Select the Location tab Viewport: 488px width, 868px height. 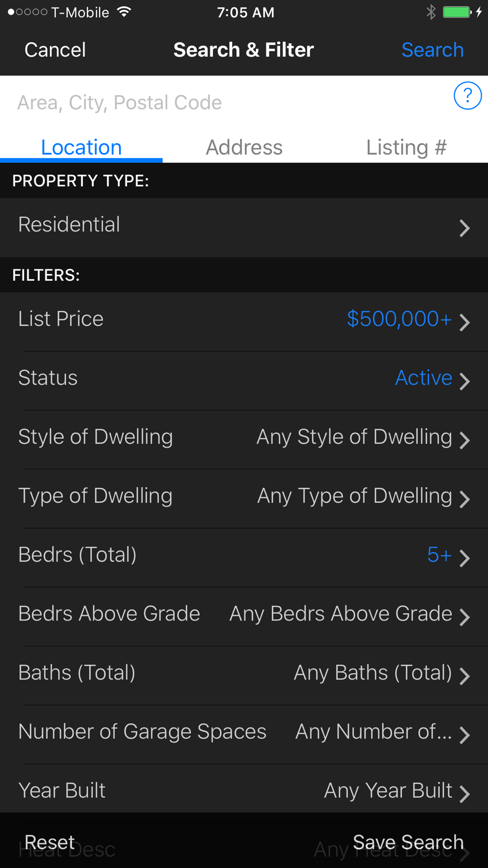point(81,147)
